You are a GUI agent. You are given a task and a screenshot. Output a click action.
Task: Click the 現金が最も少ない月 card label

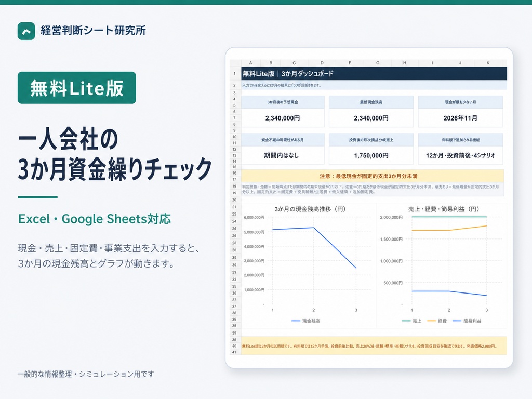point(460,102)
